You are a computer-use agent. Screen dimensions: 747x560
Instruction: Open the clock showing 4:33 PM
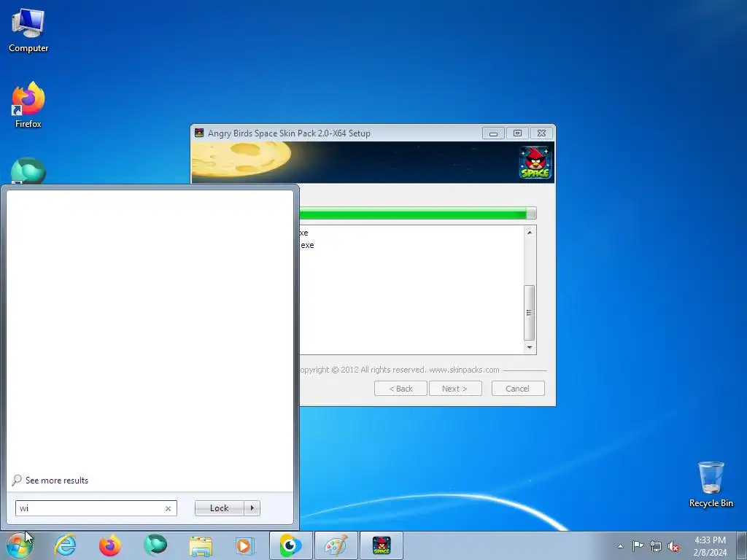(x=710, y=546)
